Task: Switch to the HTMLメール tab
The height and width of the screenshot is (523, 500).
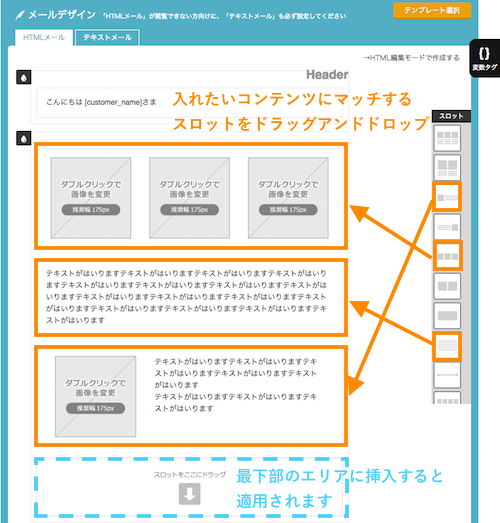Action: click(44, 37)
